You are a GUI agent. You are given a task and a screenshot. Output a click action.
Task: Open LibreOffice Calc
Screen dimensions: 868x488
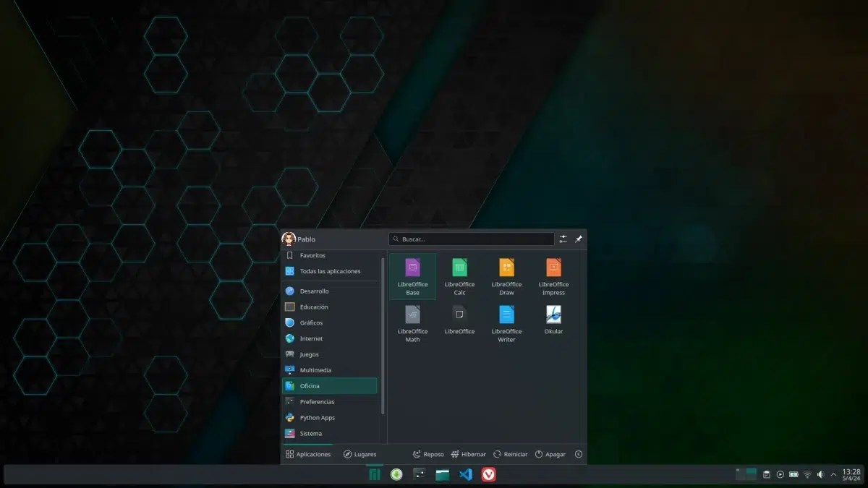[459, 276]
